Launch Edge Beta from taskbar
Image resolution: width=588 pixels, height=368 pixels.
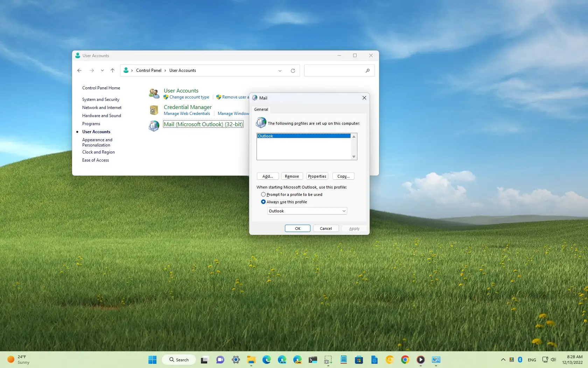pos(282,360)
